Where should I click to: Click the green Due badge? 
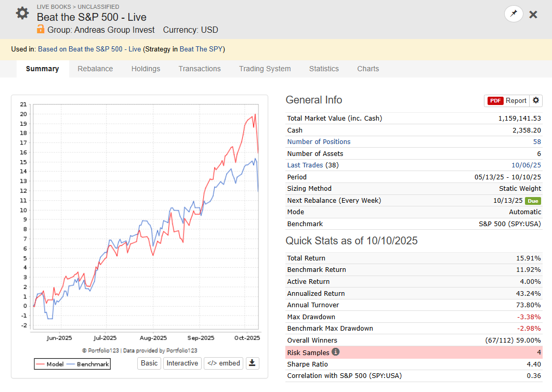pos(533,201)
